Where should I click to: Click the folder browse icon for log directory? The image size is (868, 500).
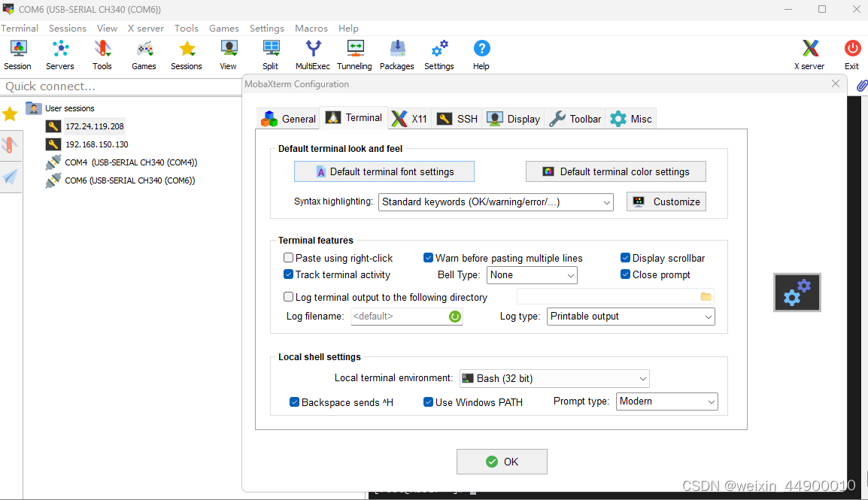click(x=706, y=297)
